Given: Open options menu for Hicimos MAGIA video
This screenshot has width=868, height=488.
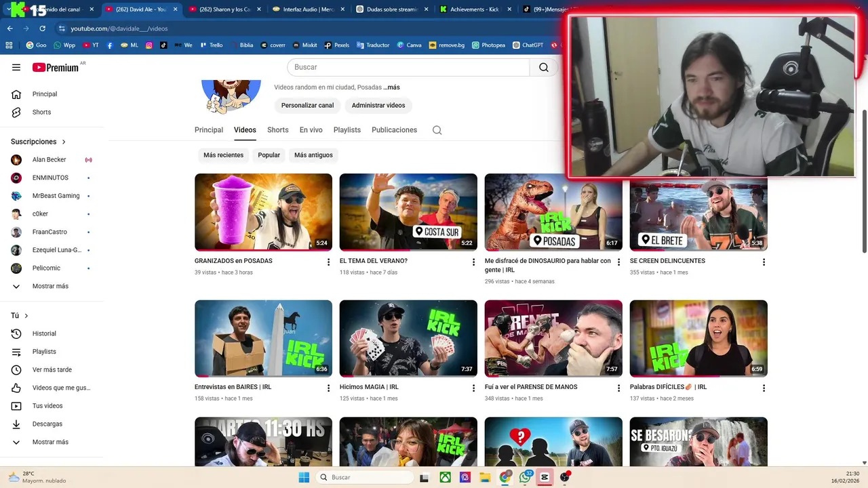Looking at the screenshot, I should [474, 388].
